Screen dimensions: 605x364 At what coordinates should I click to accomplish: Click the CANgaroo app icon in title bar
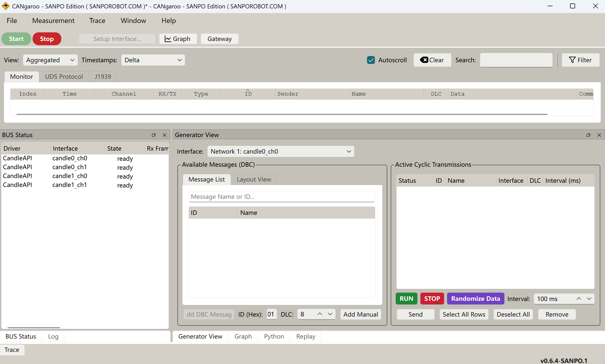[x=5, y=6]
